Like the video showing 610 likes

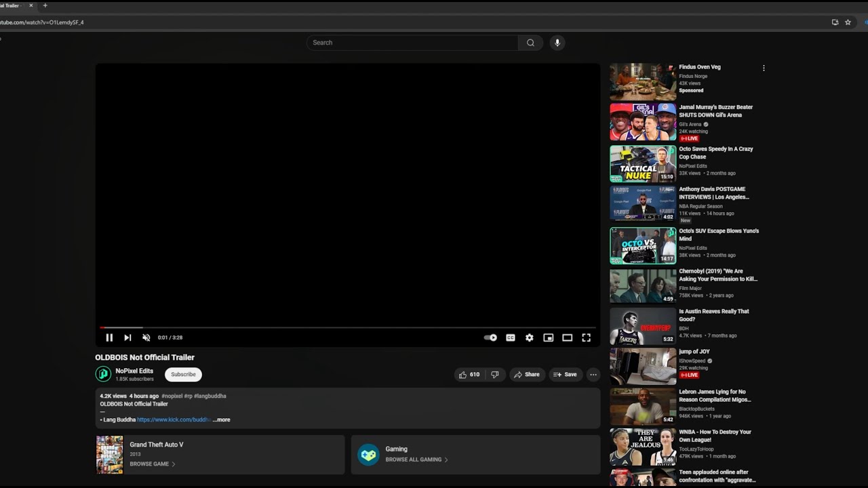tap(469, 374)
